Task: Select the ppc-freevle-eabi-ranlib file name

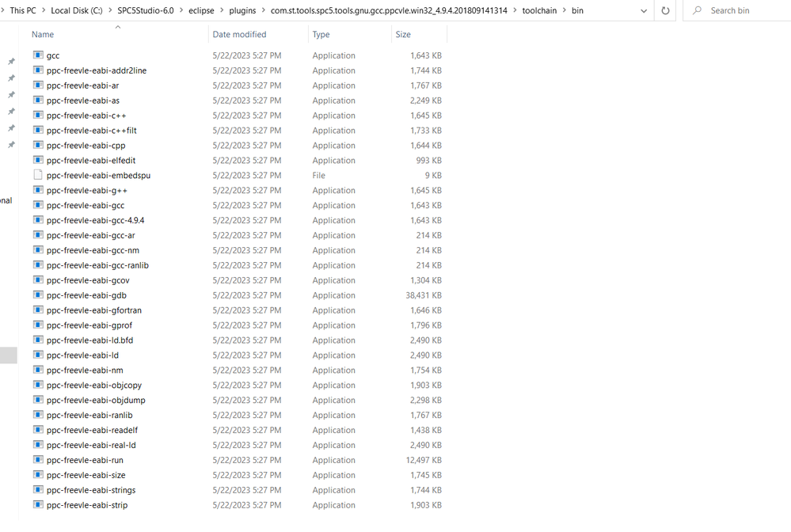Action: [89, 415]
